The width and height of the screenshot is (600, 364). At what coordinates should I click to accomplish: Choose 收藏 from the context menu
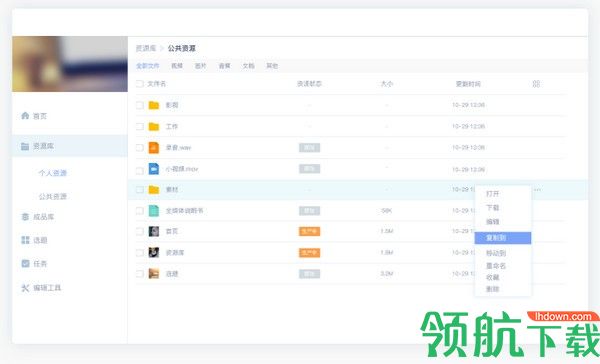point(492,277)
